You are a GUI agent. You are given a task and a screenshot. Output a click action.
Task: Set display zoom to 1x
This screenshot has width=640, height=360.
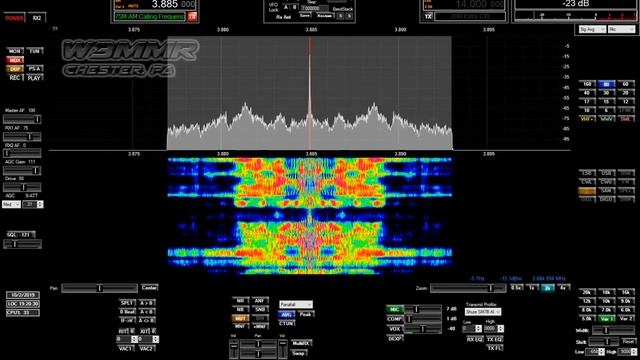532,288
